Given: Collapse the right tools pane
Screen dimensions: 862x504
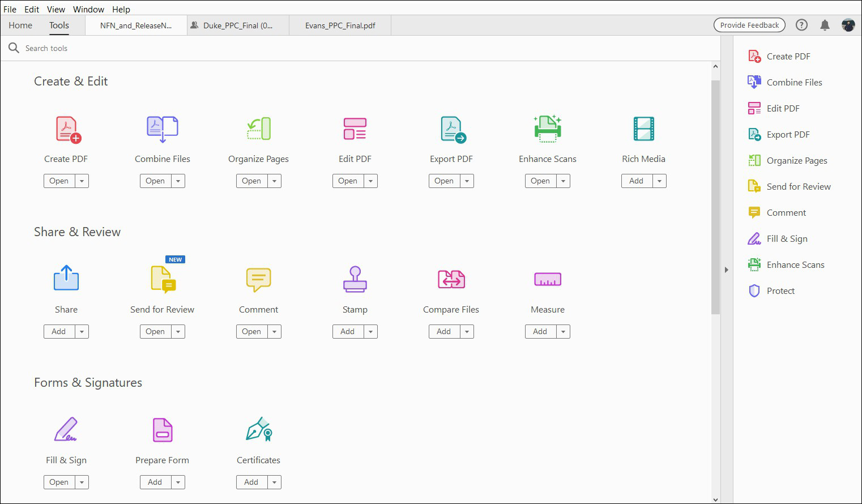Looking at the screenshot, I should pos(727,270).
